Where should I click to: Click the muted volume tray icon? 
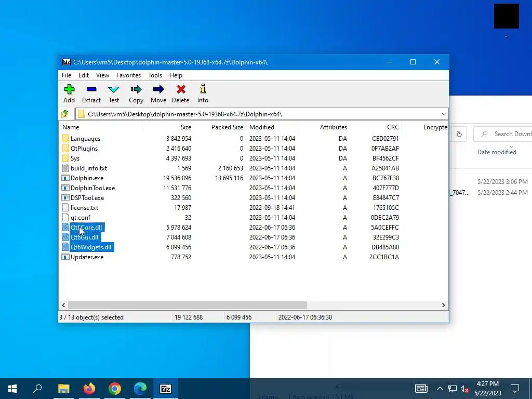[x=465, y=389]
